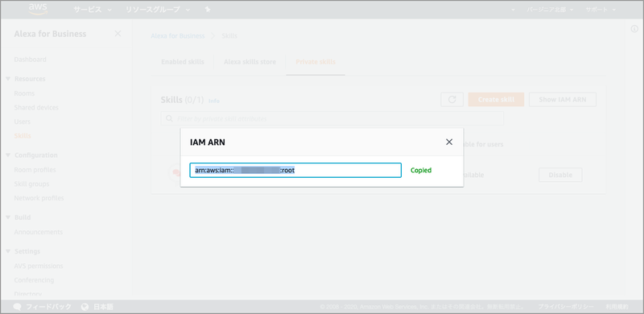Click the IAM ARN dialog title
Screen dimensions: 644x314
pyautogui.click(x=208, y=143)
